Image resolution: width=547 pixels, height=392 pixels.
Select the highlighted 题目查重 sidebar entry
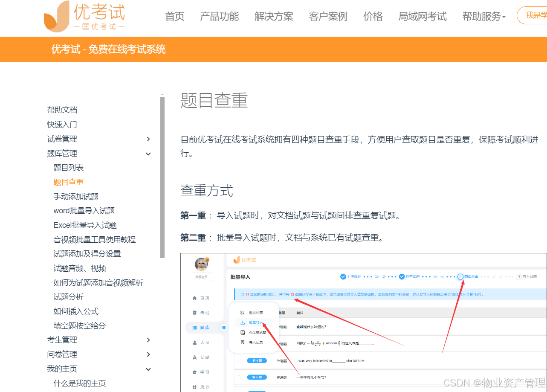(x=69, y=182)
